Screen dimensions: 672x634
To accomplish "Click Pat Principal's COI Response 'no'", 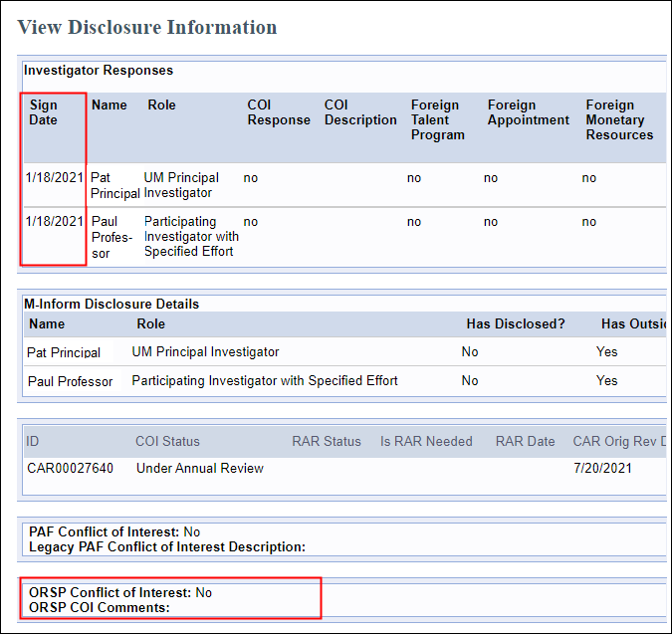I will (x=251, y=178).
